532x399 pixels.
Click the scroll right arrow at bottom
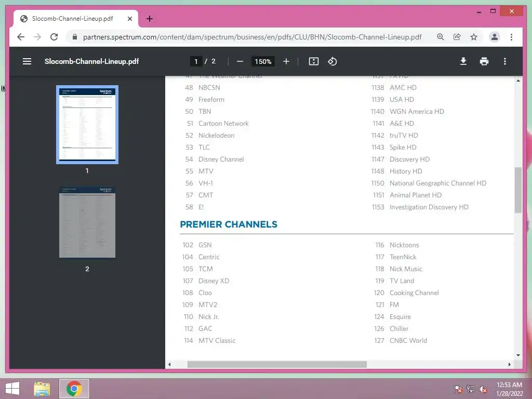click(x=509, y=364)
